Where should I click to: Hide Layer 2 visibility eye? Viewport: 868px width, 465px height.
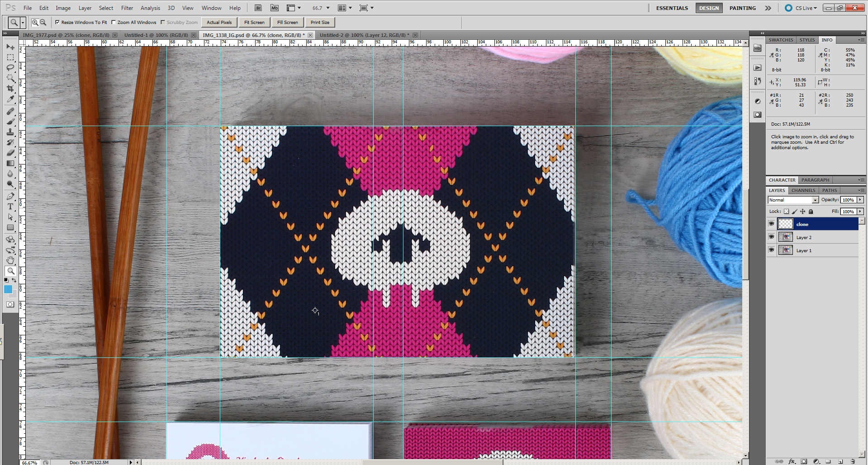pyautogui.click(x=771, y=237)
